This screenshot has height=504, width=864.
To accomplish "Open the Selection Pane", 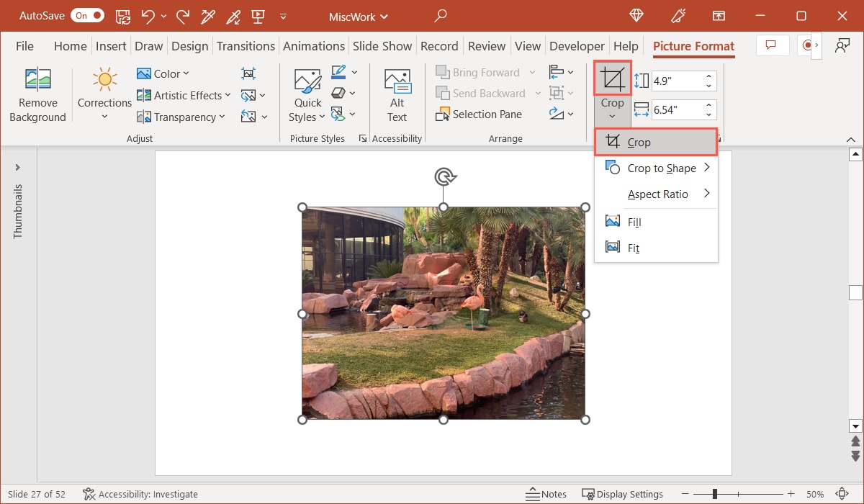I will 480,114.
